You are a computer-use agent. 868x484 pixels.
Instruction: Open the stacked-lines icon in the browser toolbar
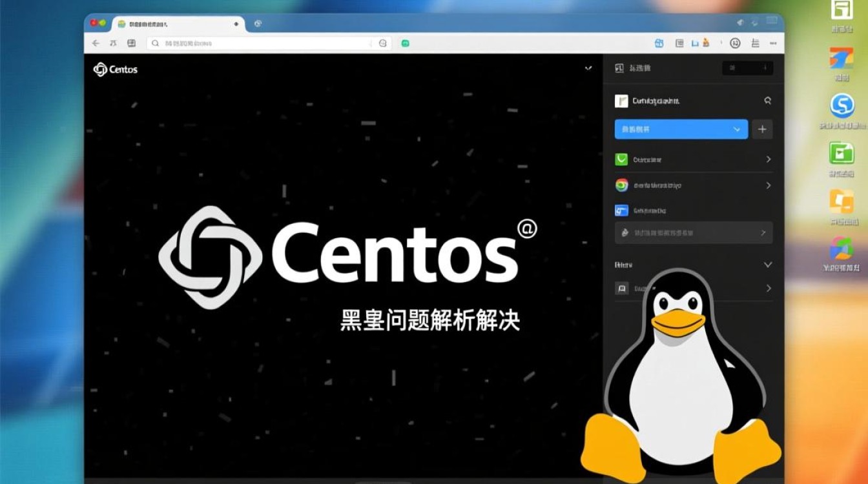[754, 43]
